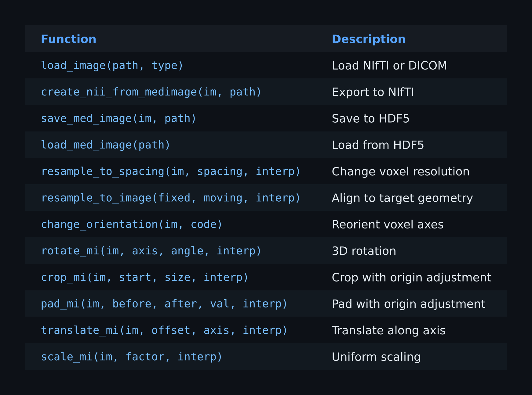
Task: Select the create_nii_from_medimage function entry
Action: click(151, 92)
